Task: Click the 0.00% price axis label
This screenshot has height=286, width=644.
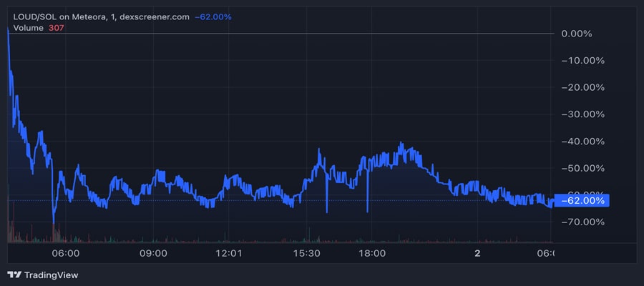Action: coord(576,34)
